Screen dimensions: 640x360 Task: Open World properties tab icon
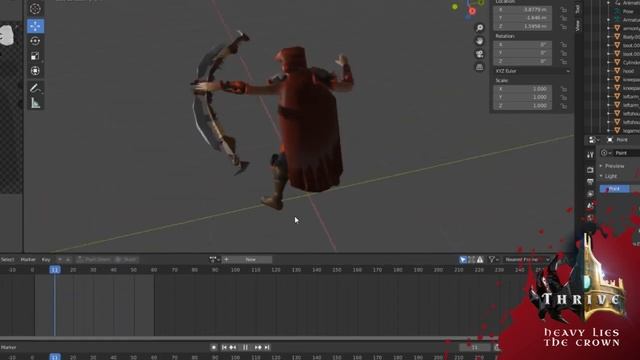(x=590, y=218)
